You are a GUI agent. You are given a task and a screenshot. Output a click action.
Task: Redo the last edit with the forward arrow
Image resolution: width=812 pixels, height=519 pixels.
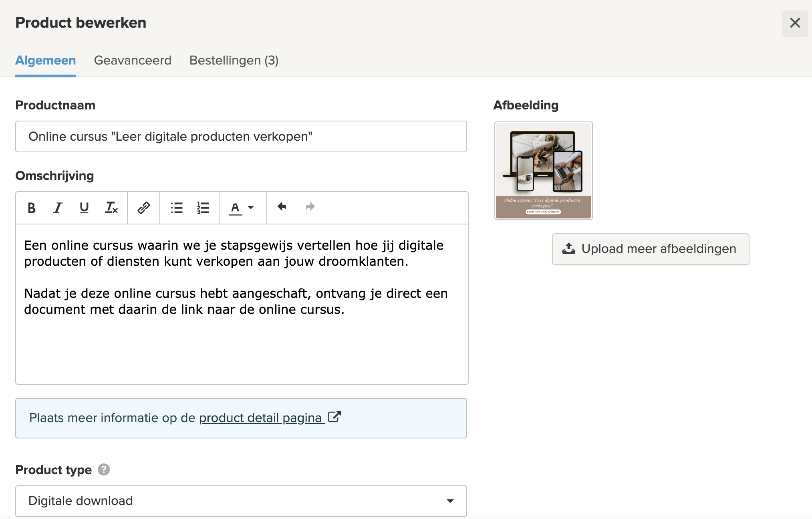(x=310, y=207)
